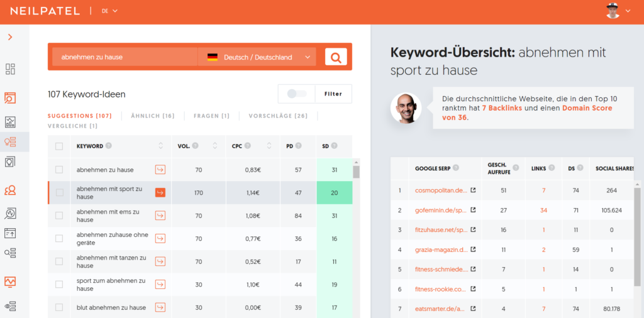The image size is (644, 318).
Task: Check the box for 'abnehmen mit ems zu hause'
Action: pyautogui.click(x=59, y=216)
